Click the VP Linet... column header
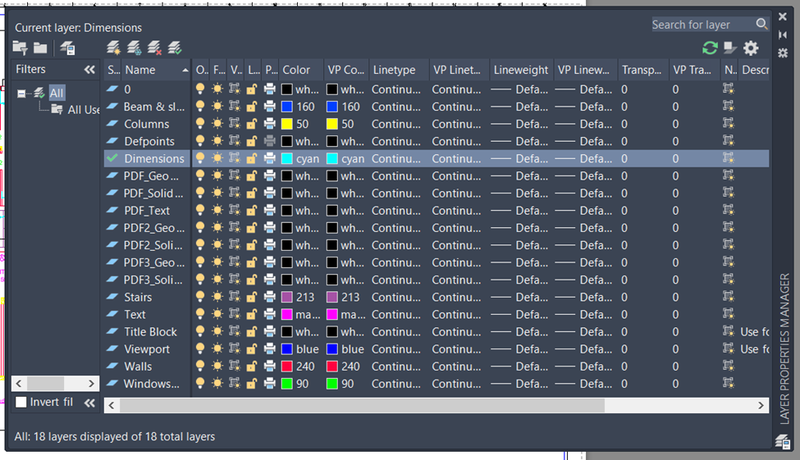800x460 pixels. 458,70
